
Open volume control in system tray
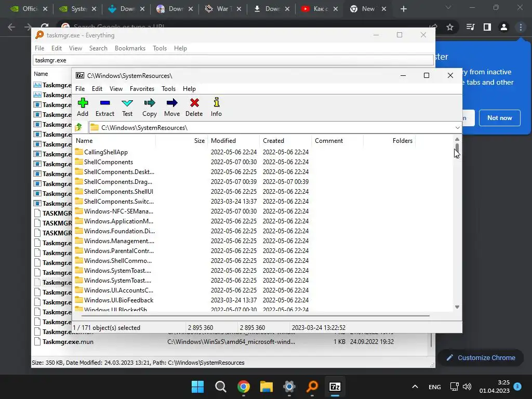(467, 387)
